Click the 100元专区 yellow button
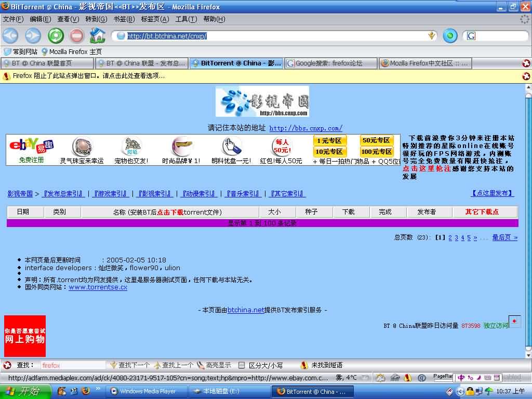Image resolution: width=532 pixels, height=399 pixels. (x=376, y=151)
